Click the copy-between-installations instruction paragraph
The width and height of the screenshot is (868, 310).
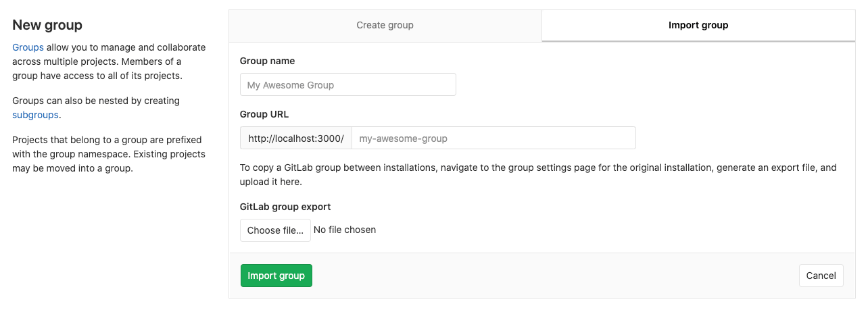[537, 174]
